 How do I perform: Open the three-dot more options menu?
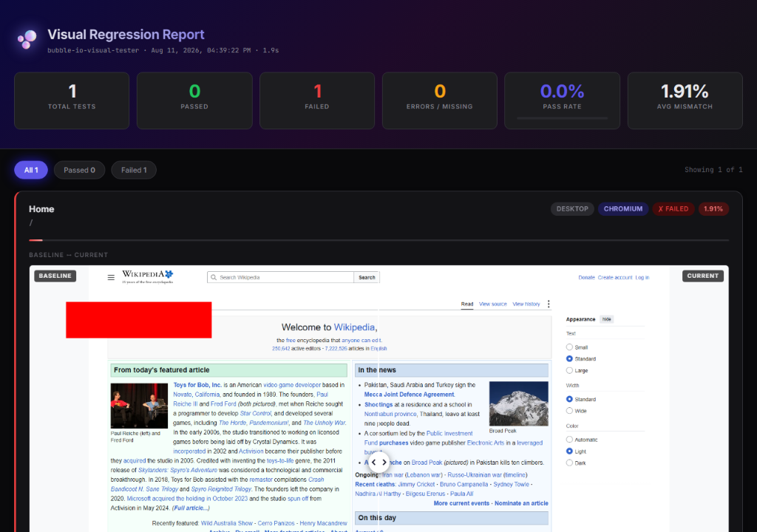(x=549, y=304)
